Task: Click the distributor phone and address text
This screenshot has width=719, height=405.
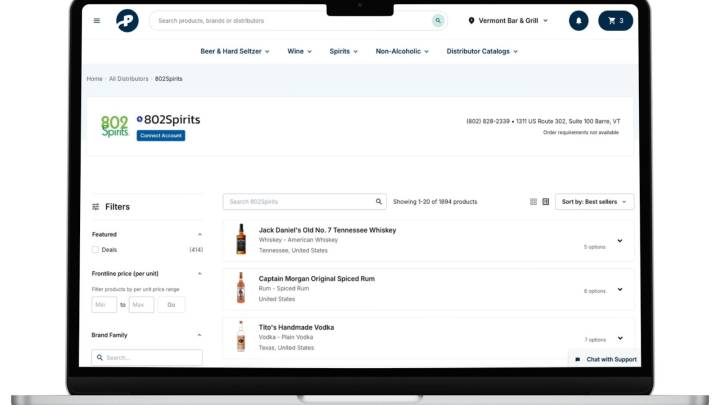Action: coord(543,122)
